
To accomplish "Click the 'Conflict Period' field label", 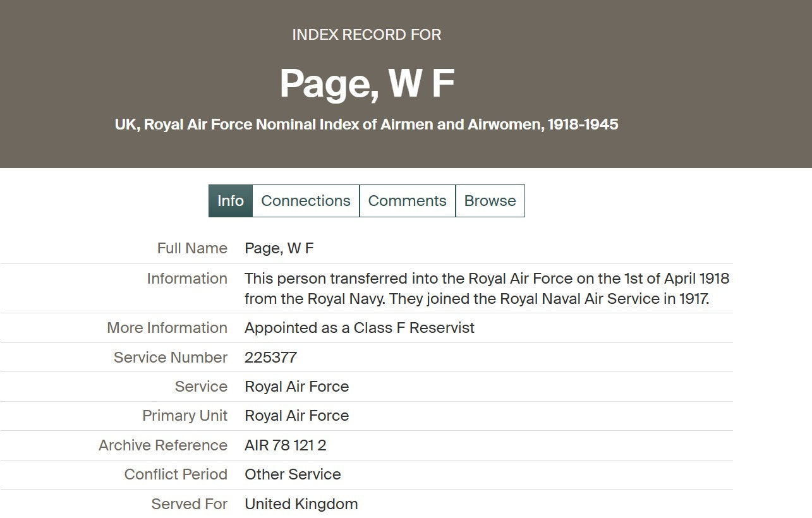I will point(175,474).
